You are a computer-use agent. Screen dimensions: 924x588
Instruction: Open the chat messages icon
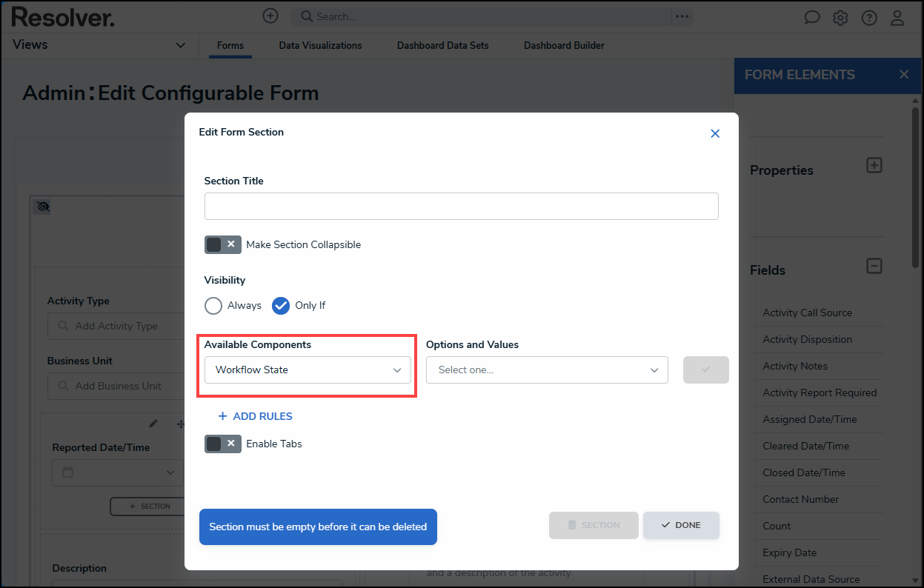tap(812, 16)
